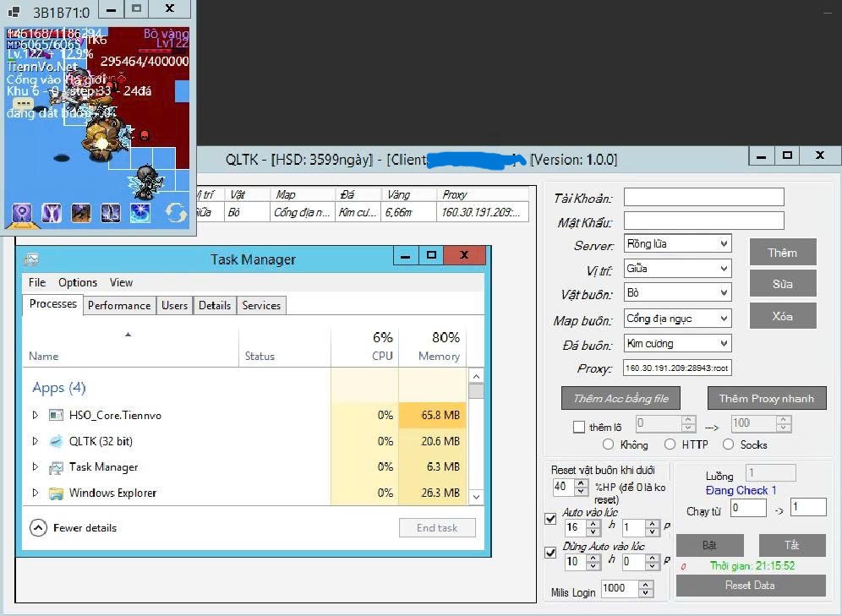
Task: Switch to the Performance tab
Action: [119, 305]
